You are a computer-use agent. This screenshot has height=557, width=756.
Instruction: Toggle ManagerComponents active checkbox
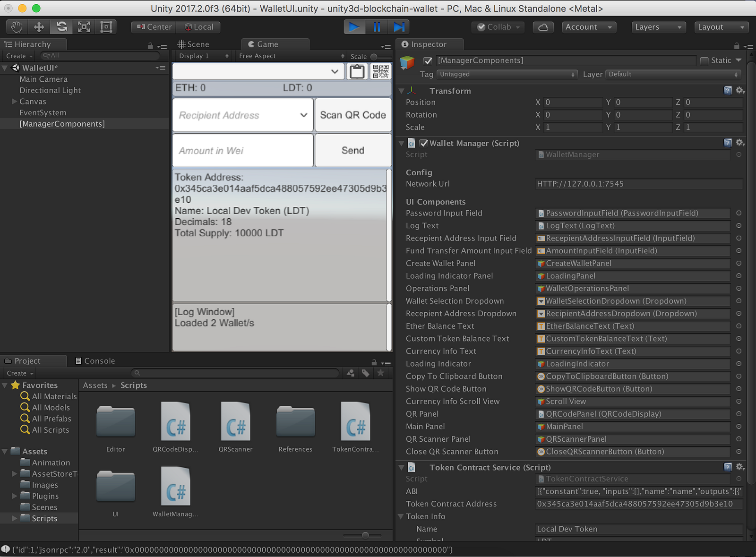click(428, 60)
